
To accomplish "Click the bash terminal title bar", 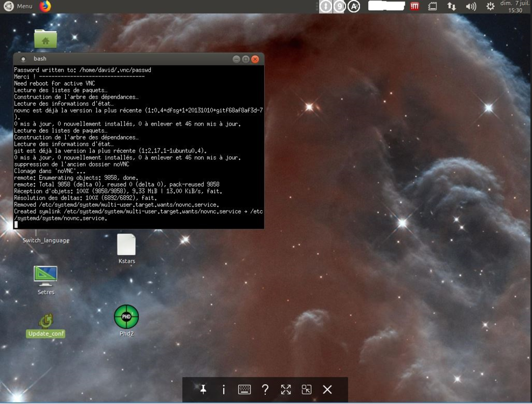I will pyautogui.click(x=139, y=59).
